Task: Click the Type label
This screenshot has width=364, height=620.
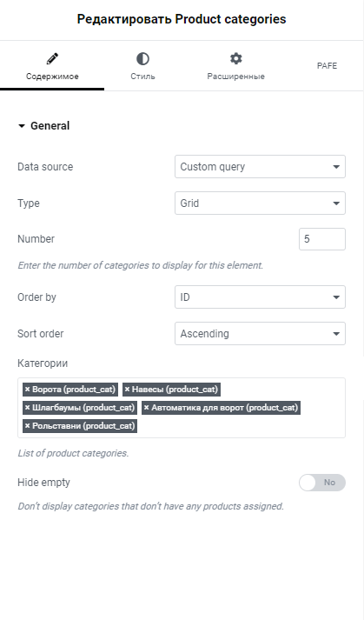Action: pos(29,203)
